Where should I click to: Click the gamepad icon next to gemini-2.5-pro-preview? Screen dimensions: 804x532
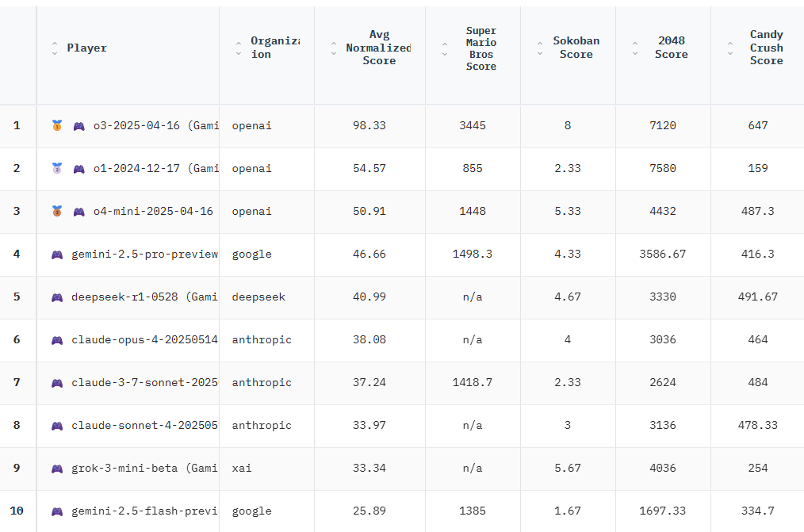click(57, 255)
